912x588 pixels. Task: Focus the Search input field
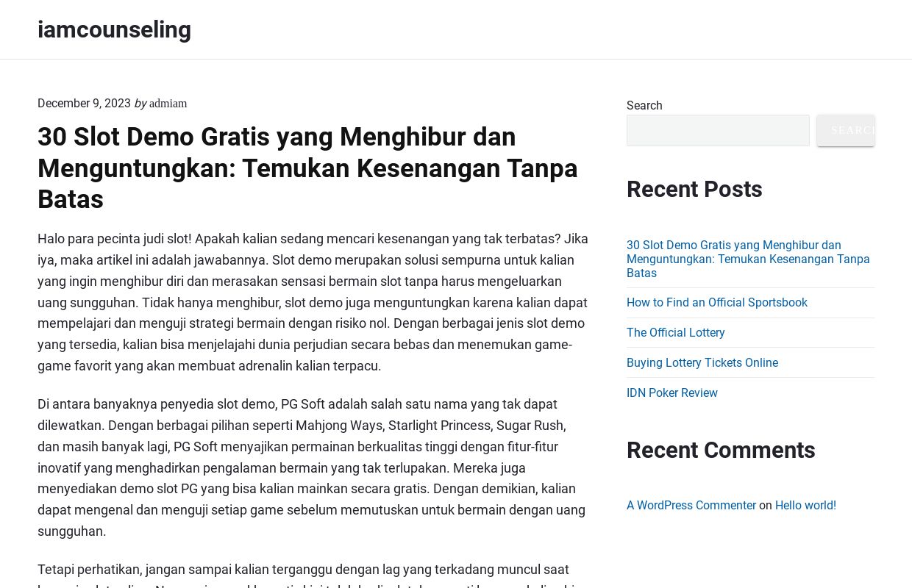point(718,130)
